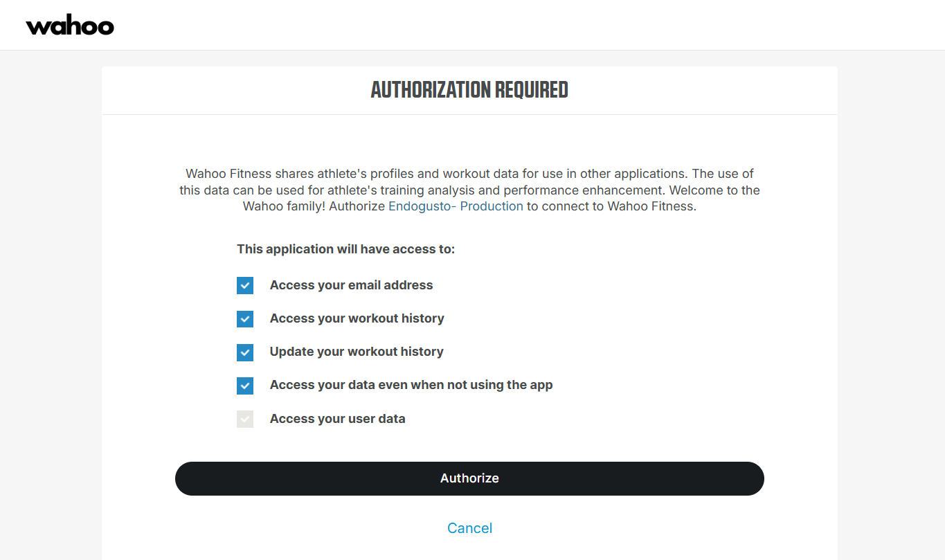945x560 pixels.
Task: Cancel the authorization request
Action: point(469,528)
